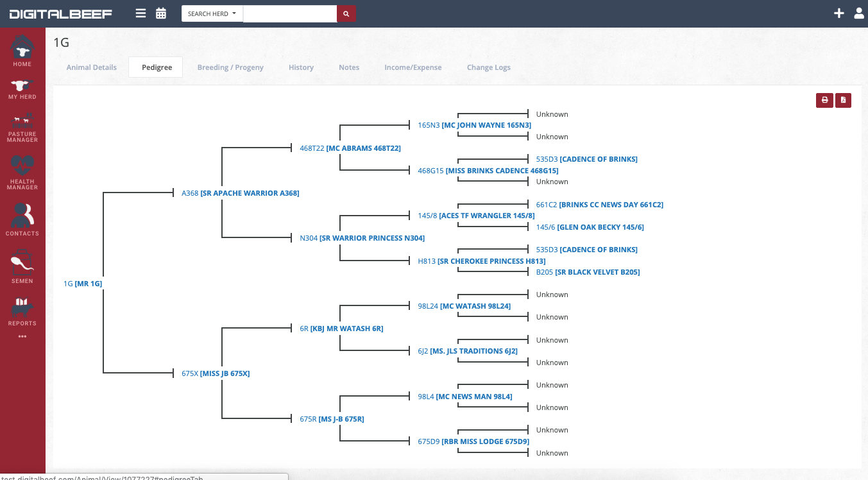The image size is (868, 480).
Task: Open Reports from sidebar
Action: [x=22, y=312]
